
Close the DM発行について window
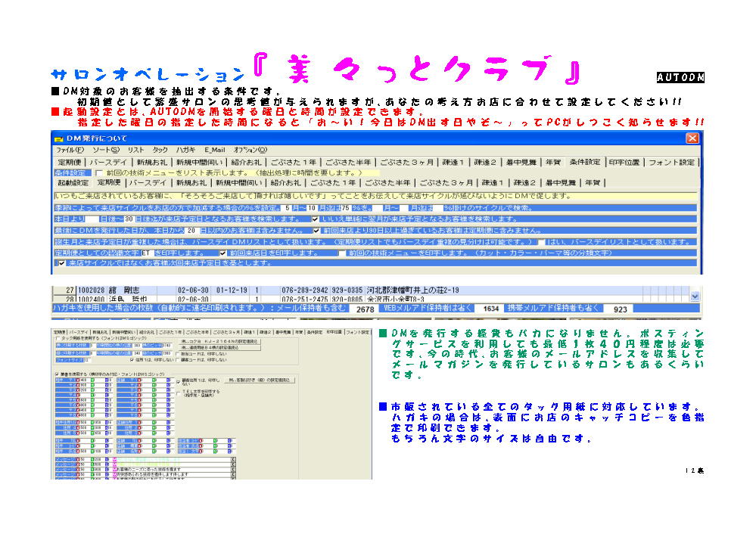click(692, 138)
